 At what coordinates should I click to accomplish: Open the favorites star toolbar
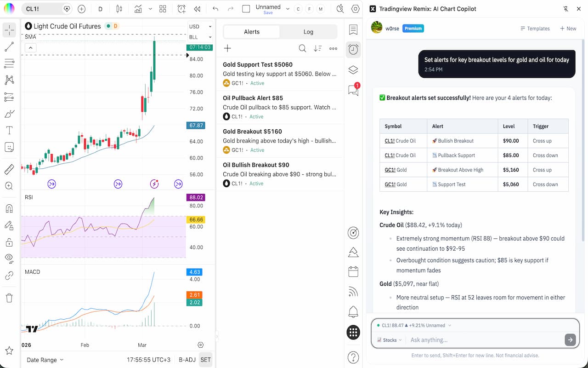click(9, 351)
